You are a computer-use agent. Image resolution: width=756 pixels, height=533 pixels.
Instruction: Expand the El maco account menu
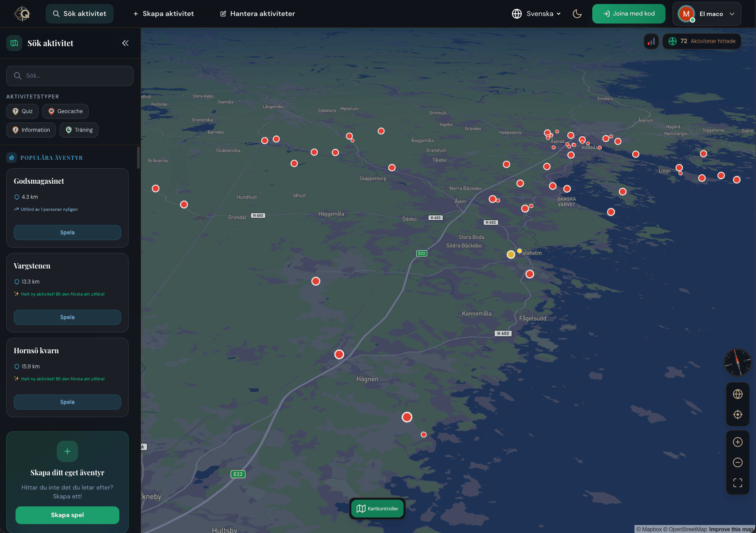tap(706, 13)
